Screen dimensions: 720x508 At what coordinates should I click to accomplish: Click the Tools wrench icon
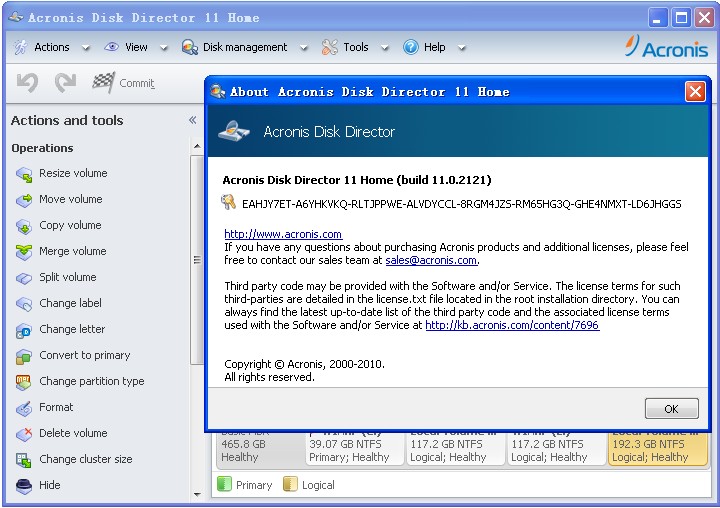click(x=330, y=47)
